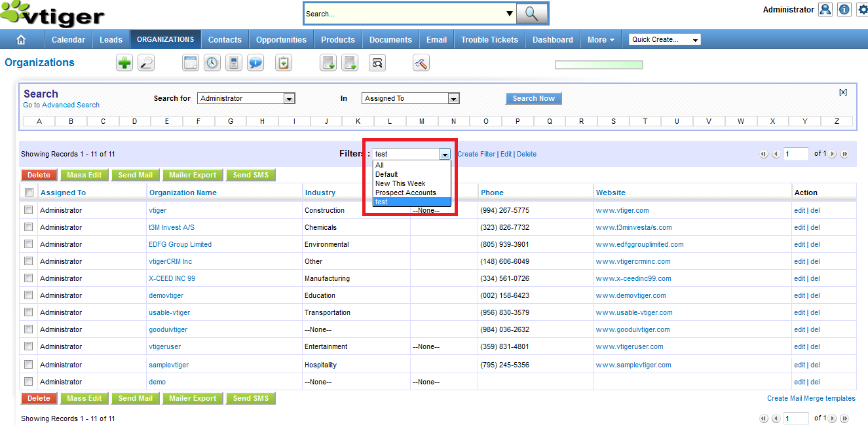The width and height of the screenshot is (868, 442).
Task: Check the usable-vtiger row checkbox
Action: pos(29,312)
